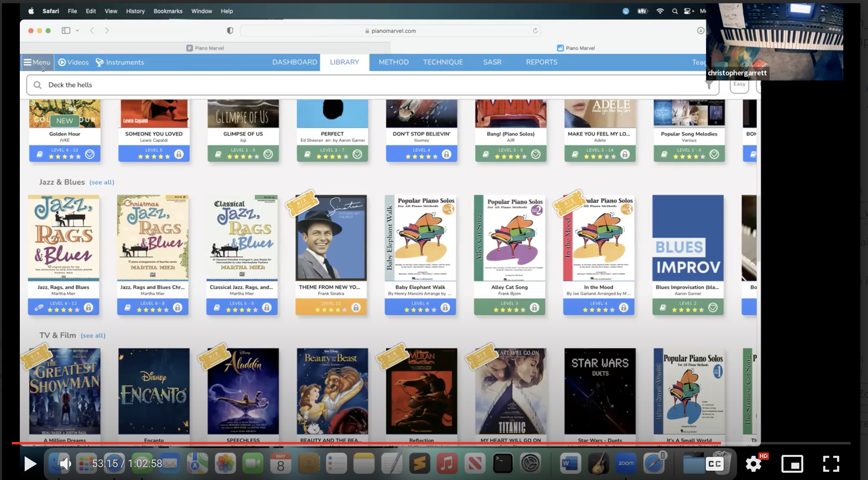Open the Frank Sinatra album cover
This screenshot has height=480, width=868.
pyautogui.click(x=331, y=238)
